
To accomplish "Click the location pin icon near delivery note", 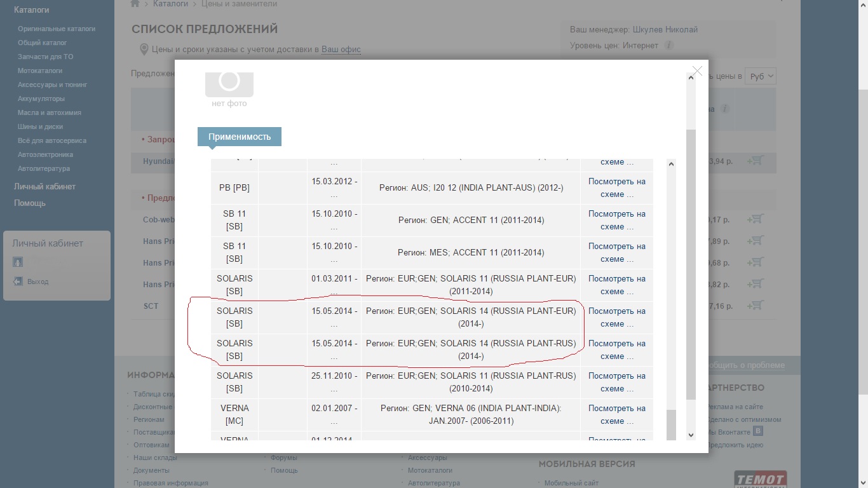I will (x=144, y=50).
